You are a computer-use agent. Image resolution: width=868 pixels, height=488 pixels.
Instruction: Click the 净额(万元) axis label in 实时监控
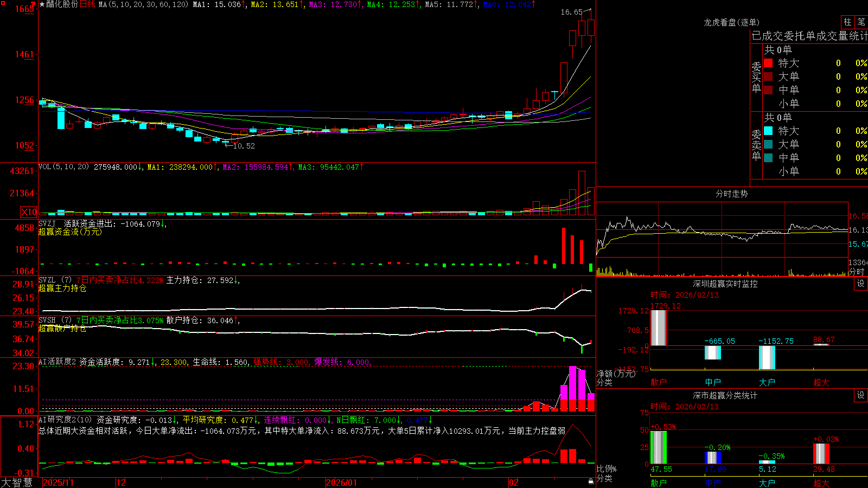point(616,374)
